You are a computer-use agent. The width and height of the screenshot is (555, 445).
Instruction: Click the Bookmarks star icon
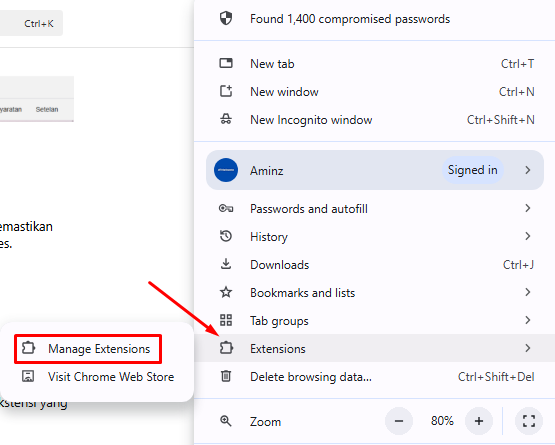pos(226,292)
